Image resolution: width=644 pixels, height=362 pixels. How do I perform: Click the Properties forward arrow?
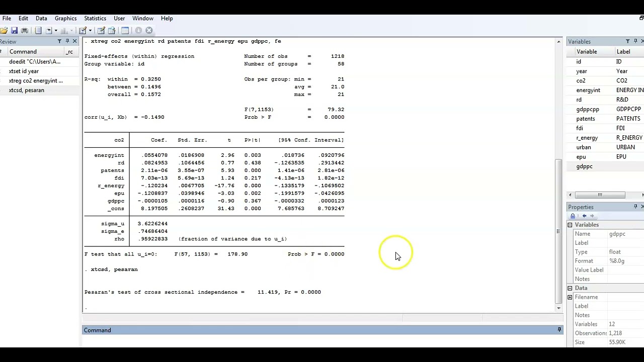coord(592,216)
